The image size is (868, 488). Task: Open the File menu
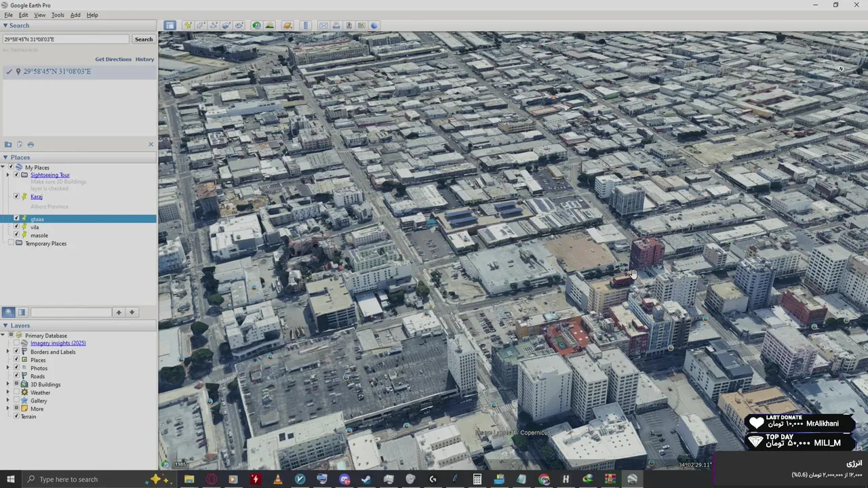(8, 15)
